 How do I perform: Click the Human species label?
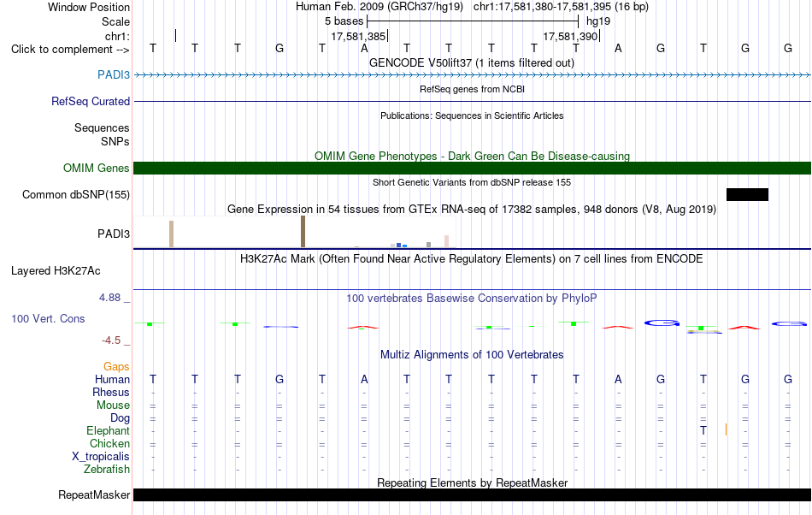point(112,379)
